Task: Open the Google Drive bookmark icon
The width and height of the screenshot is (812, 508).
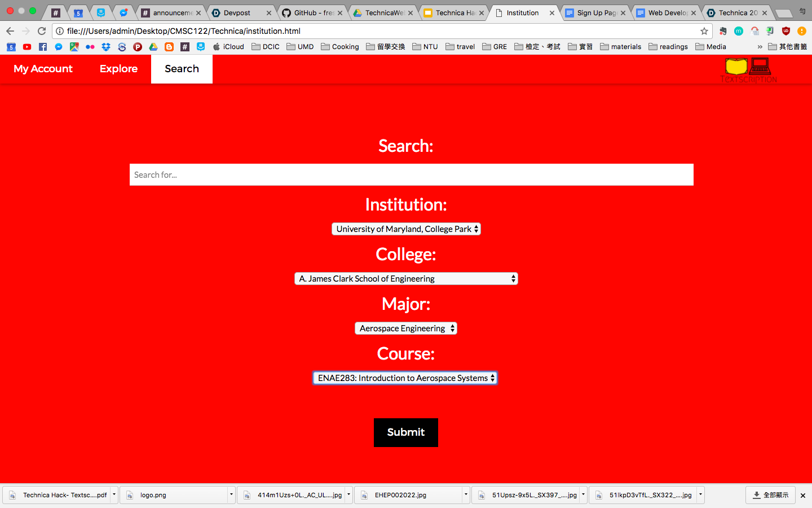Action: point(153,47)
